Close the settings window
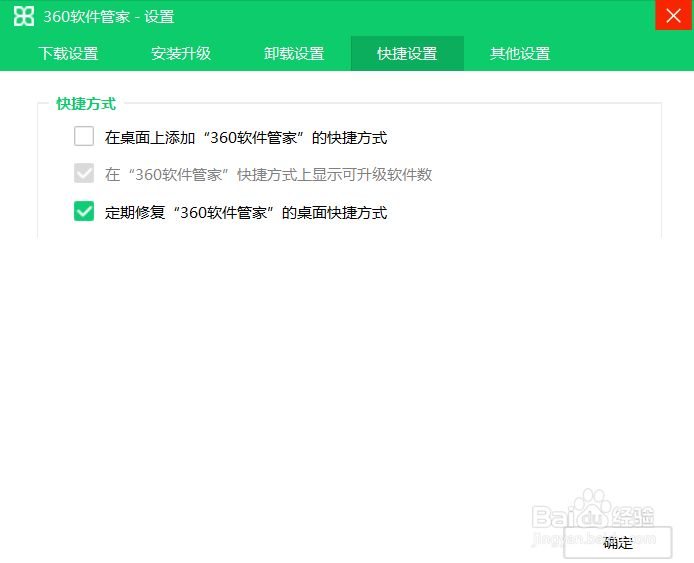Image resolution: width=694 pixels, height=563 pixels. 674,15
